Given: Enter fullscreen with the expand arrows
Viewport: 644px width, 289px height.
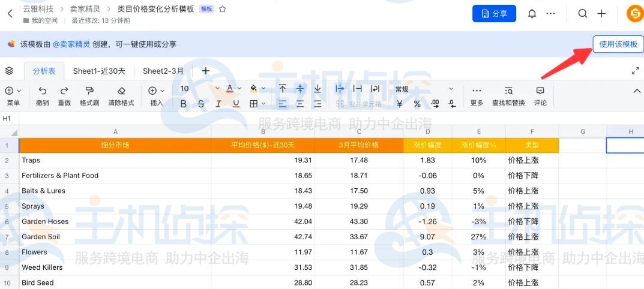Looking at the screenshot, I should pos(635,71).
